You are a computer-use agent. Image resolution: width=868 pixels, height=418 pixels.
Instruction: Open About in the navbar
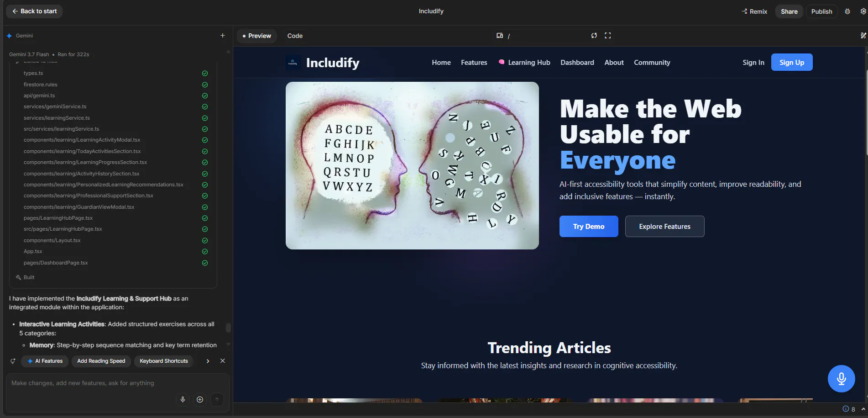click(614, 63)
